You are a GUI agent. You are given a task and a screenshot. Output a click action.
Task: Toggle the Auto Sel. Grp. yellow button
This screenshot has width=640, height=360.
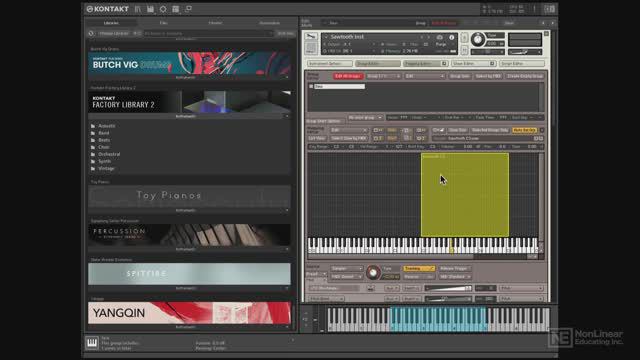coord(524,130)
